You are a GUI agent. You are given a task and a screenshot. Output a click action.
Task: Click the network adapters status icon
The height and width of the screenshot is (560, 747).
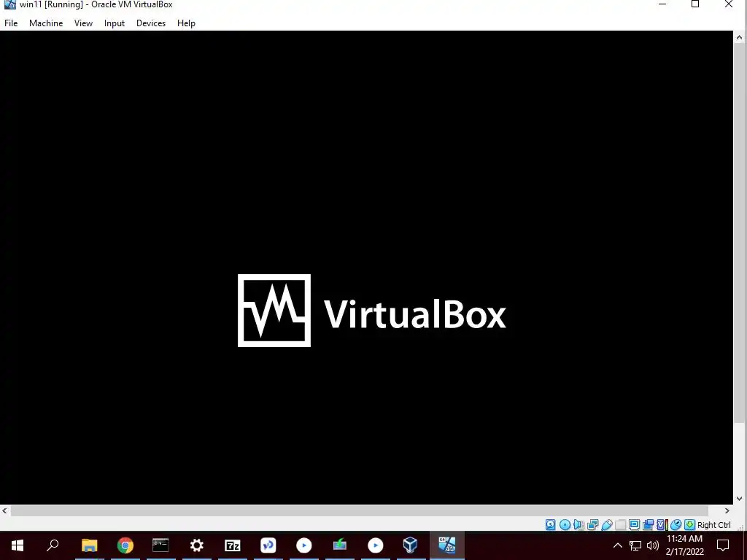(x=592, y=525)
